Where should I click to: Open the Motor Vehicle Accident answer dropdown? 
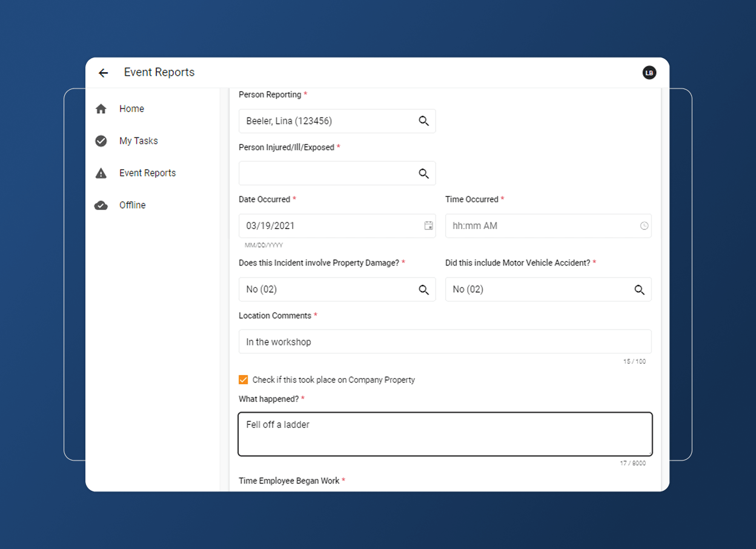pyautogui.click(x=548, y=289)
